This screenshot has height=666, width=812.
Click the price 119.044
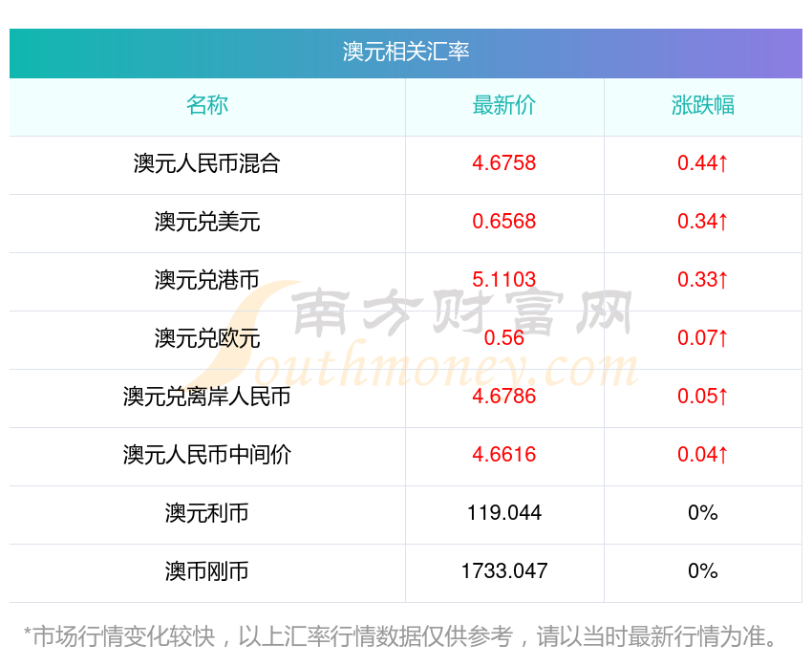point(503,513)
